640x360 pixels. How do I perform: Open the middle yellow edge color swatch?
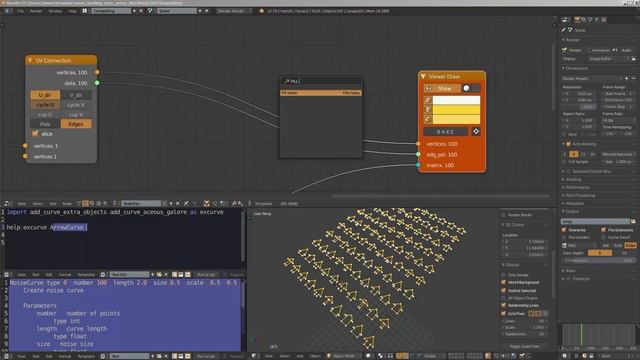[x=456, y=110]
